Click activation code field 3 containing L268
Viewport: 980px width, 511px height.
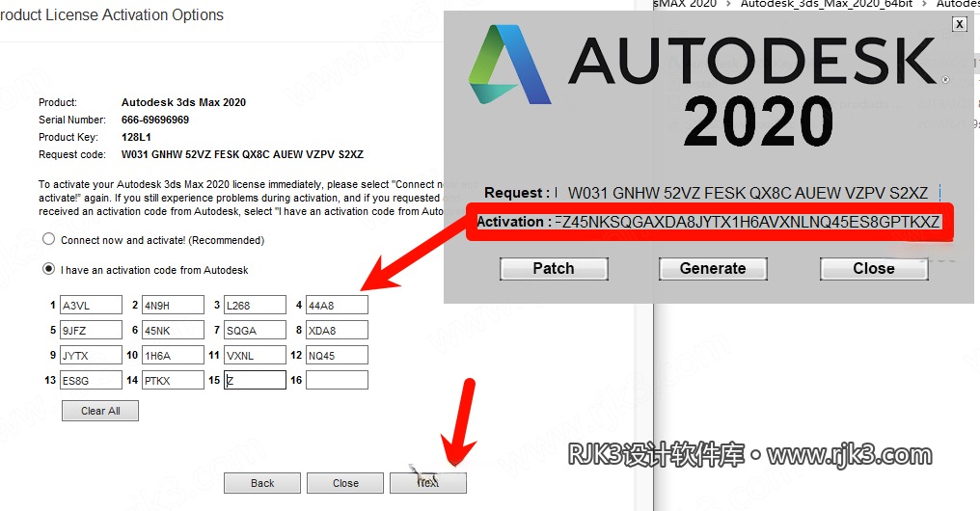click(255, 305)
